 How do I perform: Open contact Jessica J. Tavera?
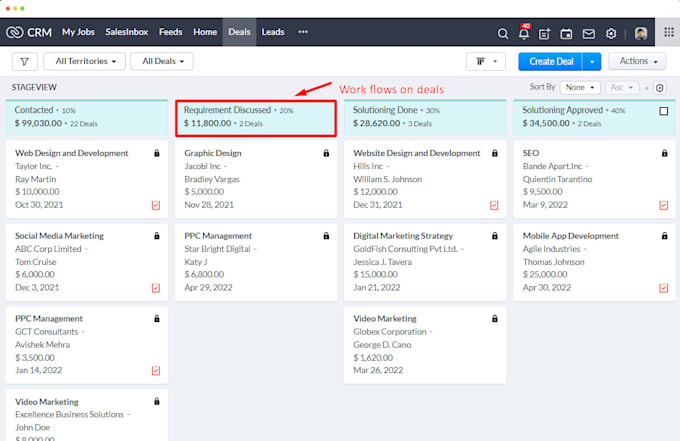click(382, 262)
